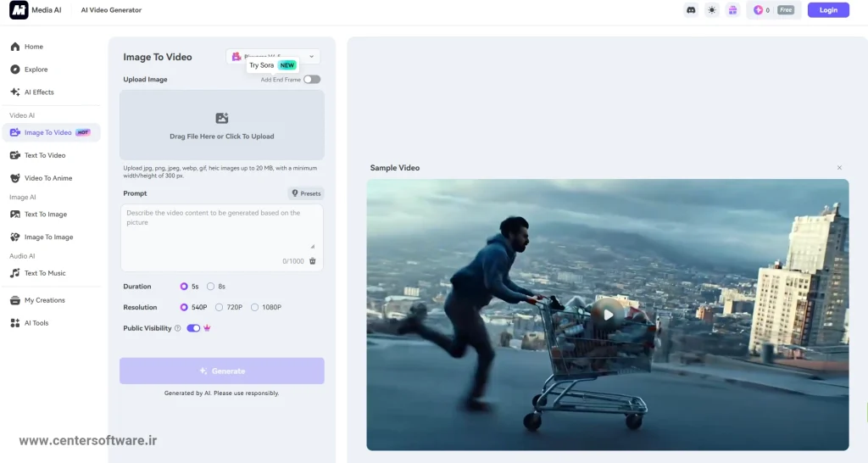Open Video To Anime in sidebar
This screenshot has height=463, width=868.
tap(52, 178)
